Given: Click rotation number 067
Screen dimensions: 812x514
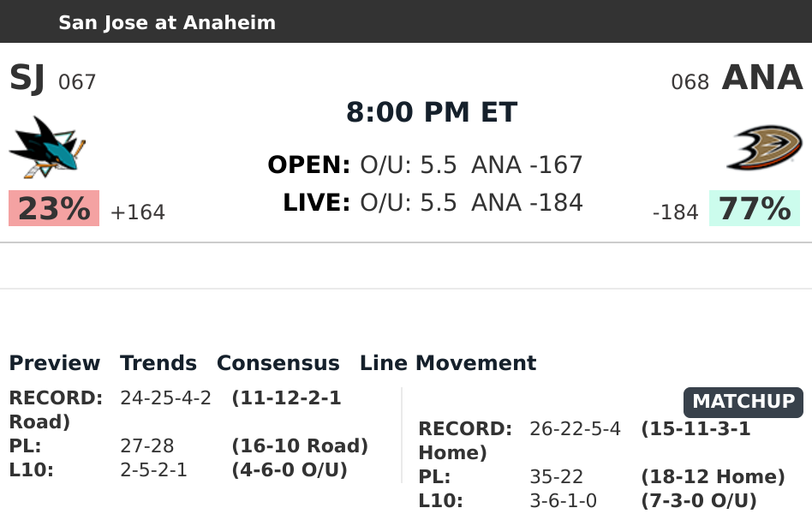Looking at the screenshot, I should tap(77, 82).
